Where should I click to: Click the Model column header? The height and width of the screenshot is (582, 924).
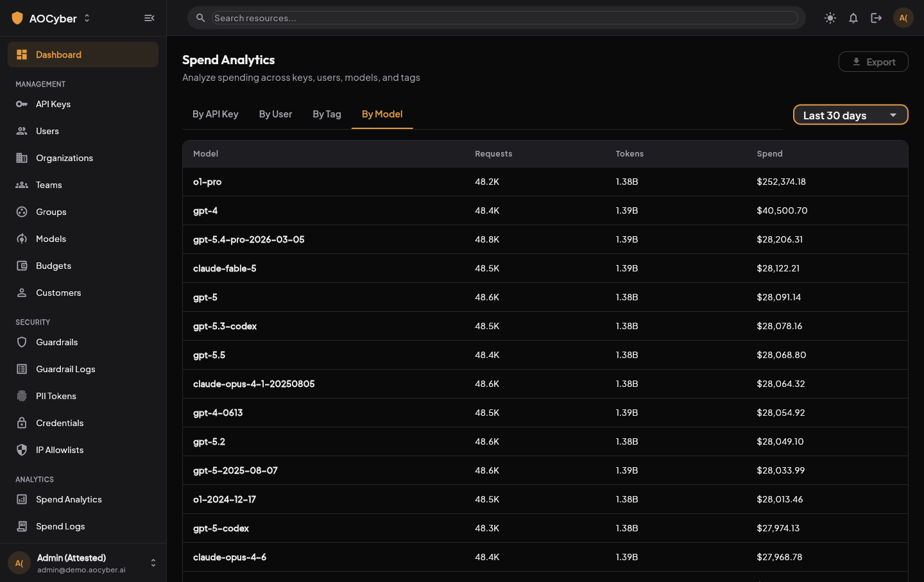(x=206, y=153)
